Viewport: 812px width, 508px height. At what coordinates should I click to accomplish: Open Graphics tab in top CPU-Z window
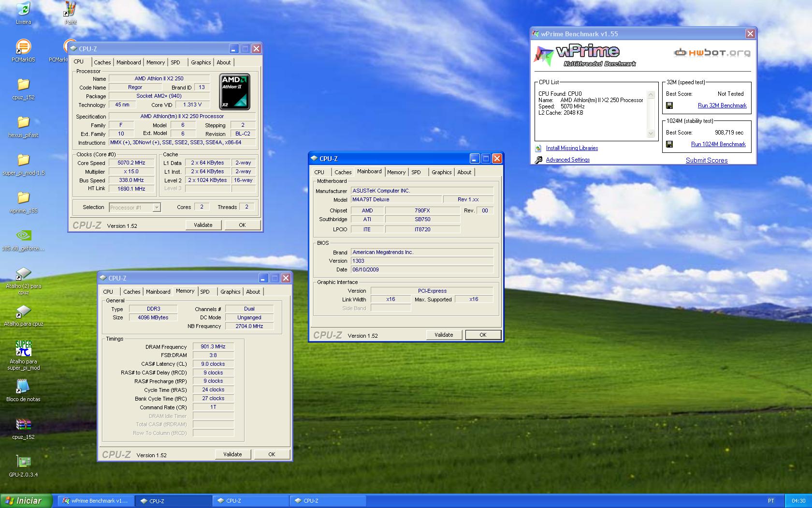tap(201, 62)
